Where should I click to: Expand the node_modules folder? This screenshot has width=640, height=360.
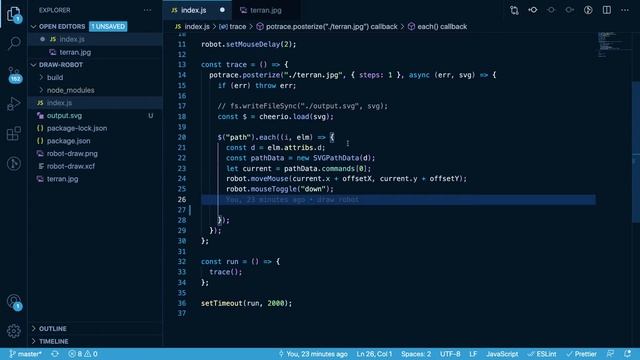[70, 90]
